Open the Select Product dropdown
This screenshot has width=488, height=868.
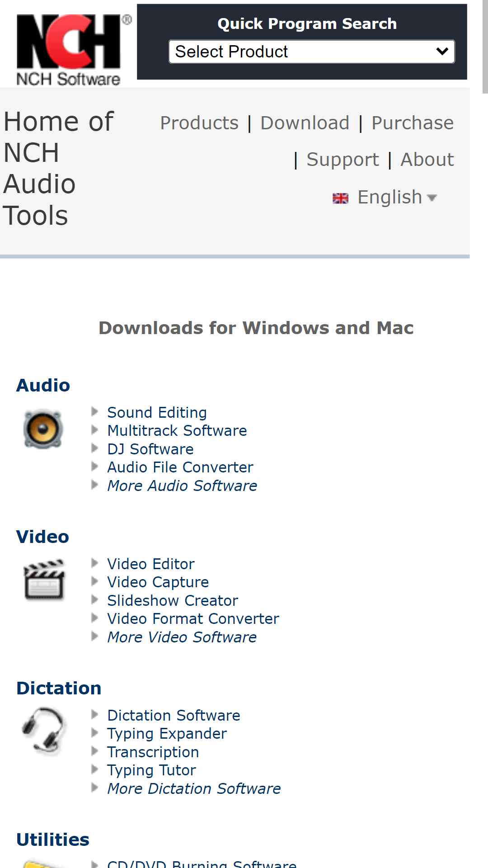click(x=312, y=52)
